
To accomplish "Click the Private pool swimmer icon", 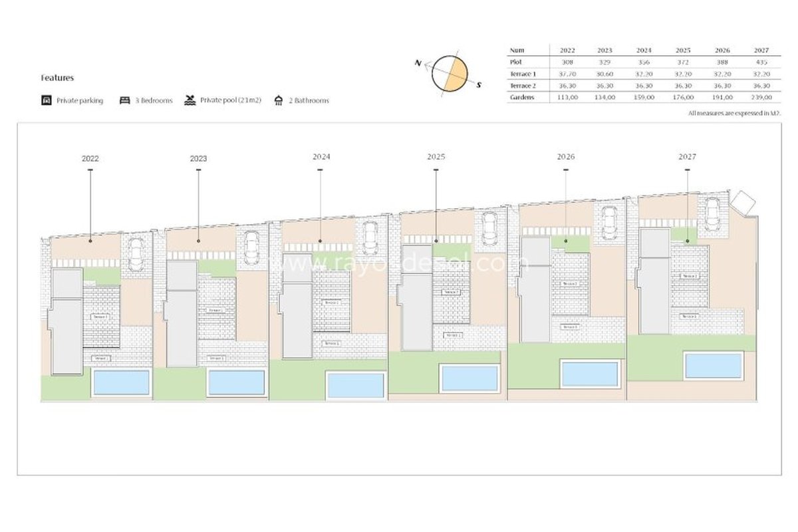I will [x=190, y=100].
